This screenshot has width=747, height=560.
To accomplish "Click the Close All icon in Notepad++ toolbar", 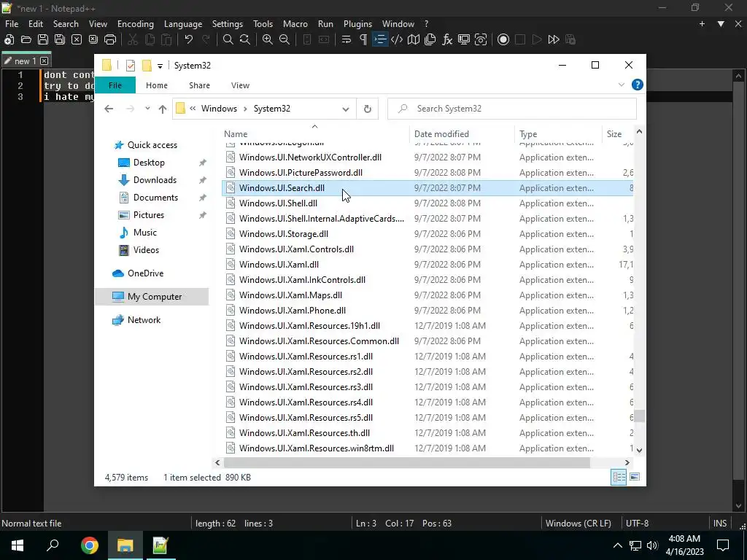I will [93, 39].
